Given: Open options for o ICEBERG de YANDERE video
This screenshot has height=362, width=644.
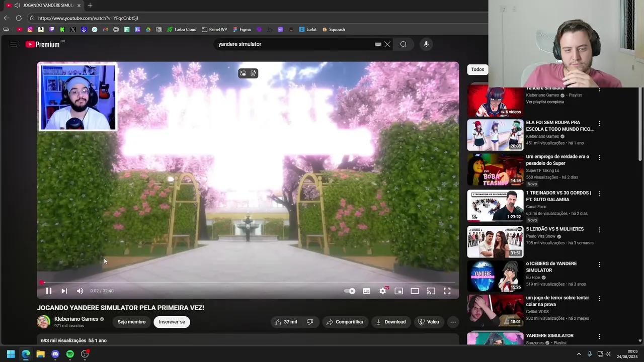Looking at the screenshot, I should pos(599,264).
